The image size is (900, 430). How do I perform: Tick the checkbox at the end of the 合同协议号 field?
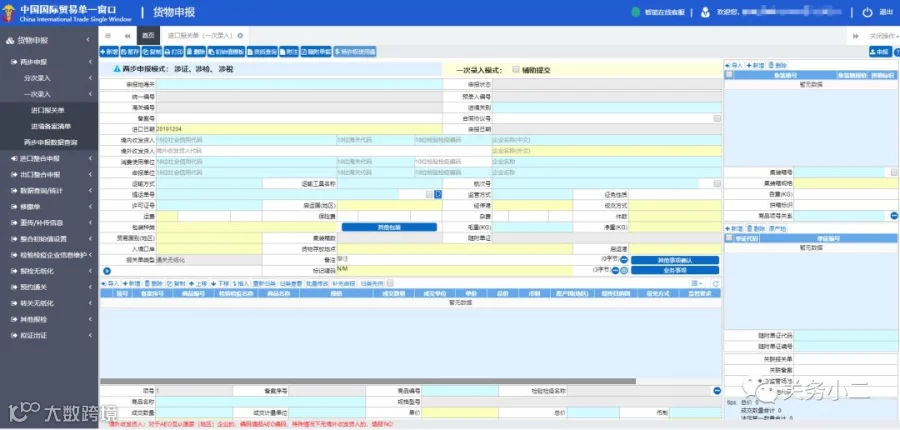click(717, 118)
